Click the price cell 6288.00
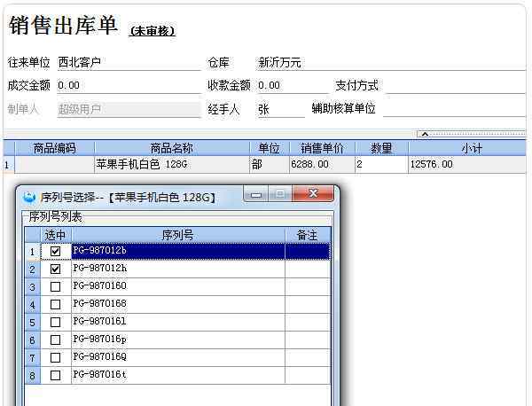532x406 pixels. (322, 165)
